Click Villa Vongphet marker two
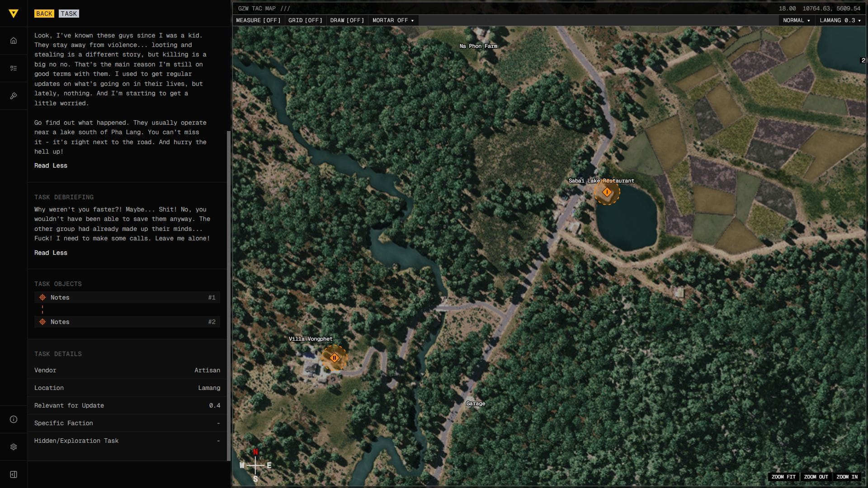Viewport: 868px width, 488px height. click(335, 358)
